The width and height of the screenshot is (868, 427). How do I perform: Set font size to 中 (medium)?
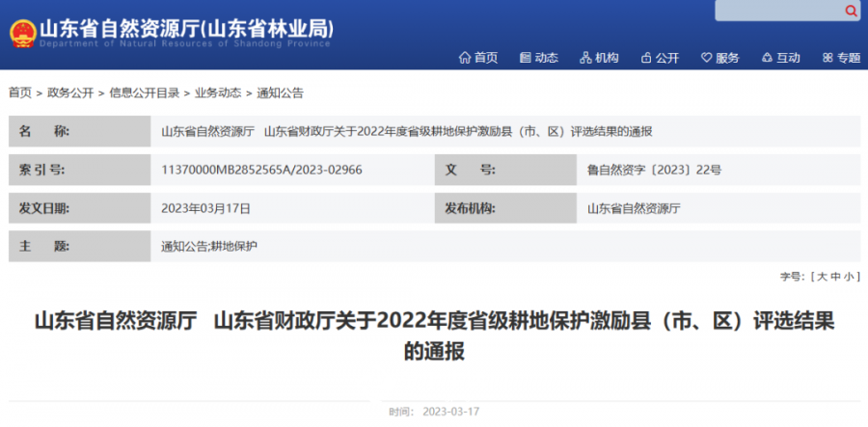835,277
